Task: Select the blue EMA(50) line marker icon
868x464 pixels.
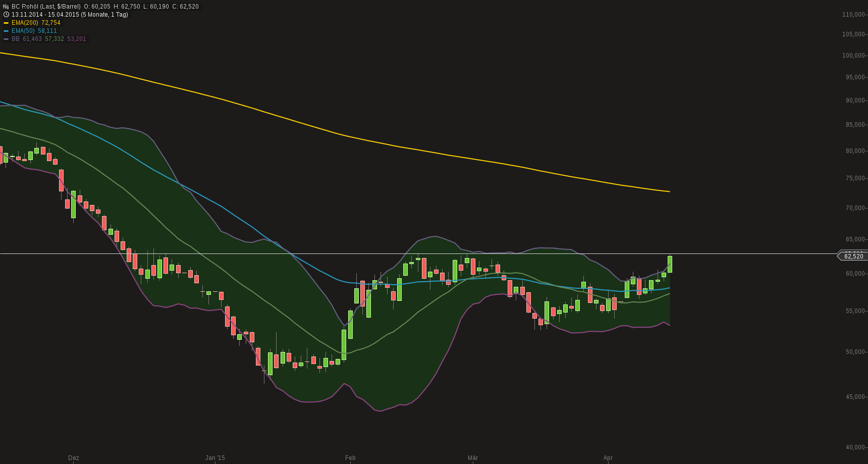Action: tap(7, 31)
